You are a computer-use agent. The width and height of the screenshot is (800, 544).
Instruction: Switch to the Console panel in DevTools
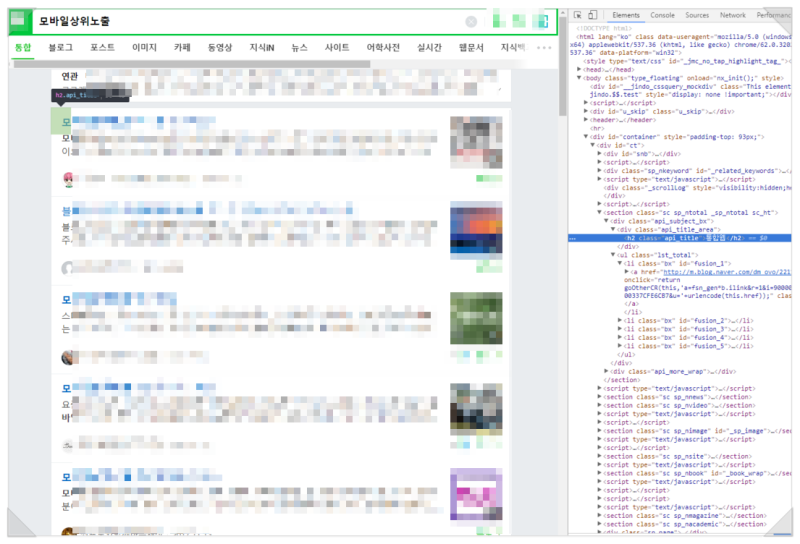point(662,15)
